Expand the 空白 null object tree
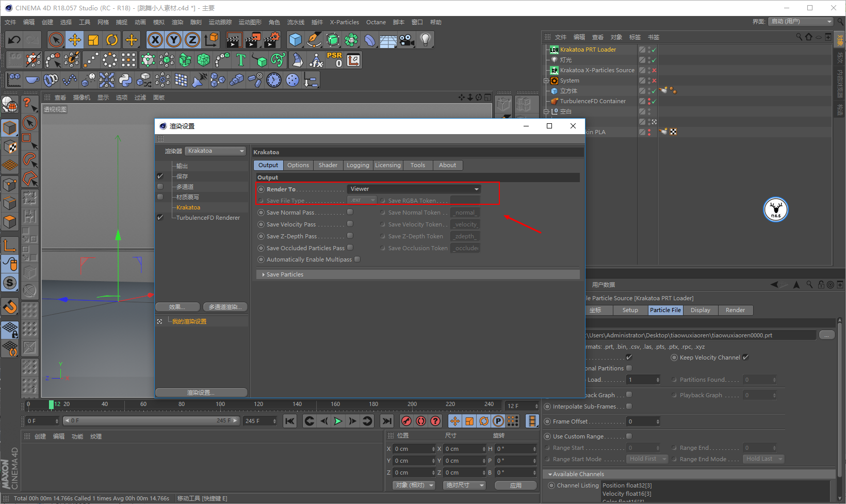Screen dimensions: 846x504 pos(546,111)
